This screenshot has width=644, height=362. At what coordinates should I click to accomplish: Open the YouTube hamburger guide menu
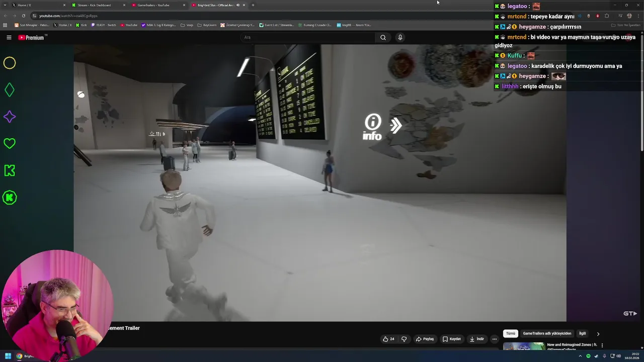(9, 37)
